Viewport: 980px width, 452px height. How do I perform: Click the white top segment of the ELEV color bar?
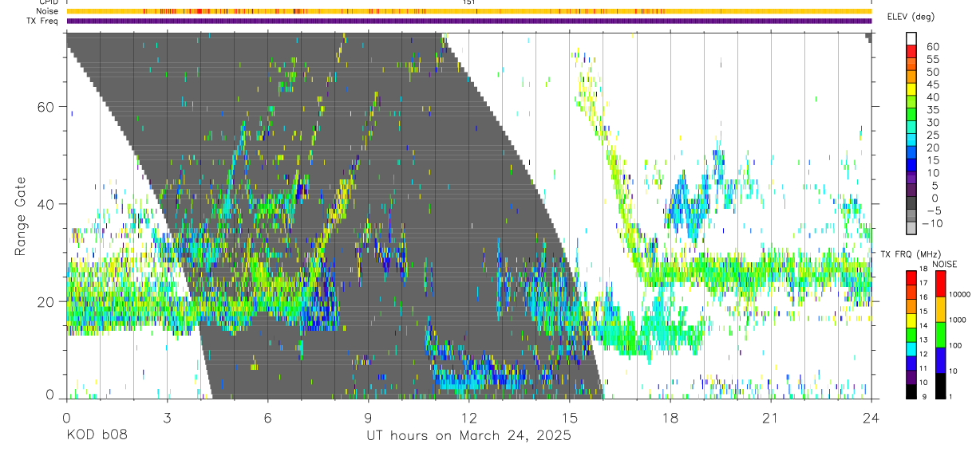[911, 39]
